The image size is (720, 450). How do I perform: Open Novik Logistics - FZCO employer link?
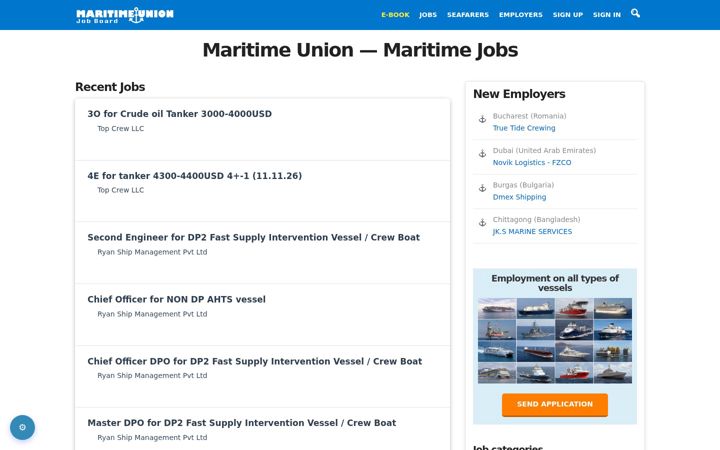pos(532,163)
